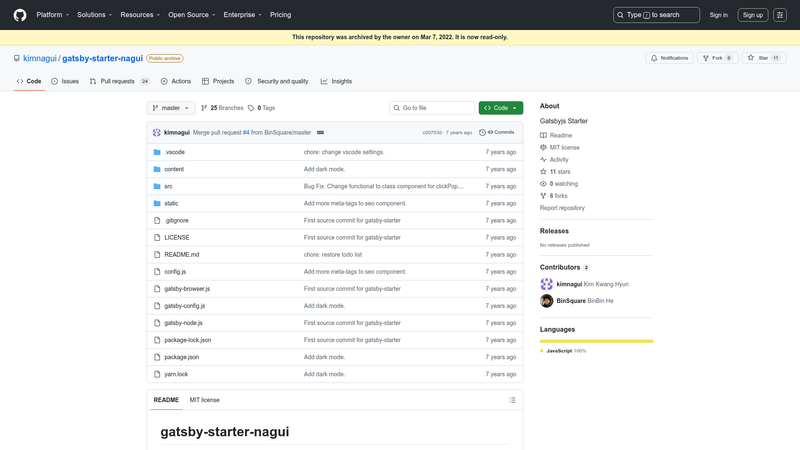Click the content folder icon
The image size is (800, 450).
157,169
